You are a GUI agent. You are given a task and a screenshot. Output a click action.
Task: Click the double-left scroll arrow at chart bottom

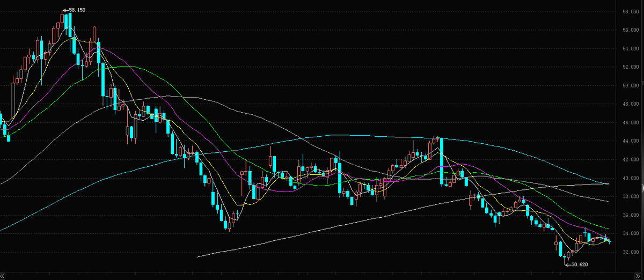click(x=3, y=275)
